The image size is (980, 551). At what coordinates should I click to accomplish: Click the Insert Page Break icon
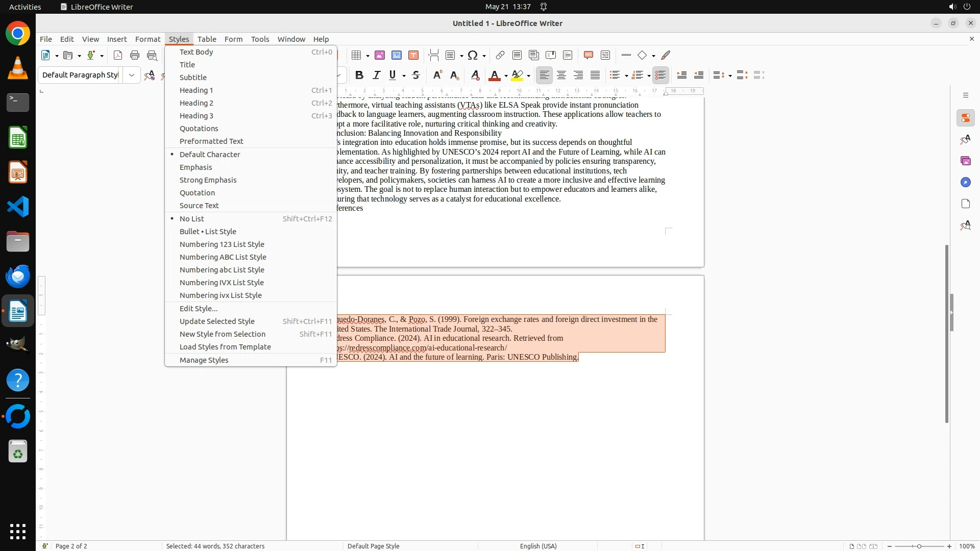click(433, 55)
